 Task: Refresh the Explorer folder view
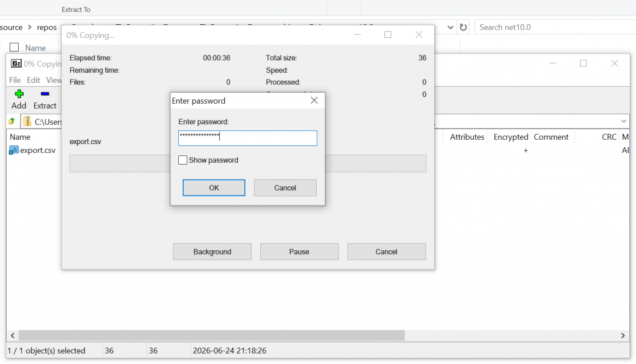pyautogui.click(x=463, y=27)
